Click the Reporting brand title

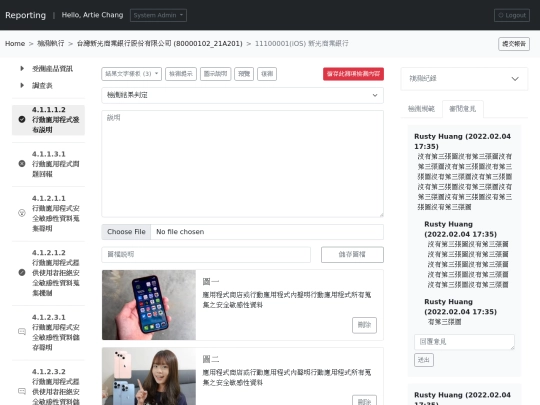(25, 15)
